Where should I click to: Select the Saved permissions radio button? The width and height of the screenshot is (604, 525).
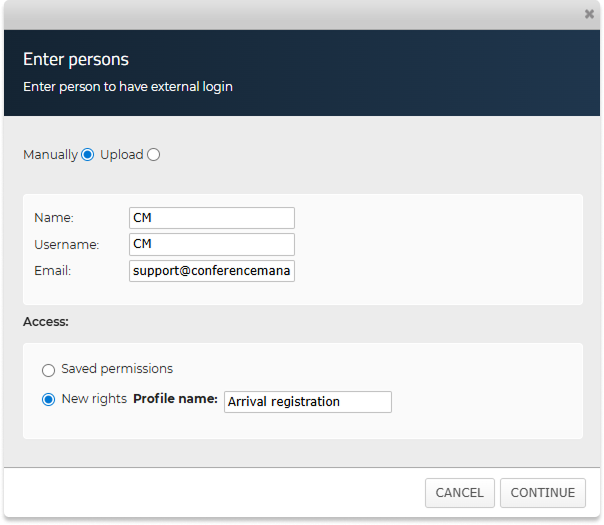click(49, 370)
